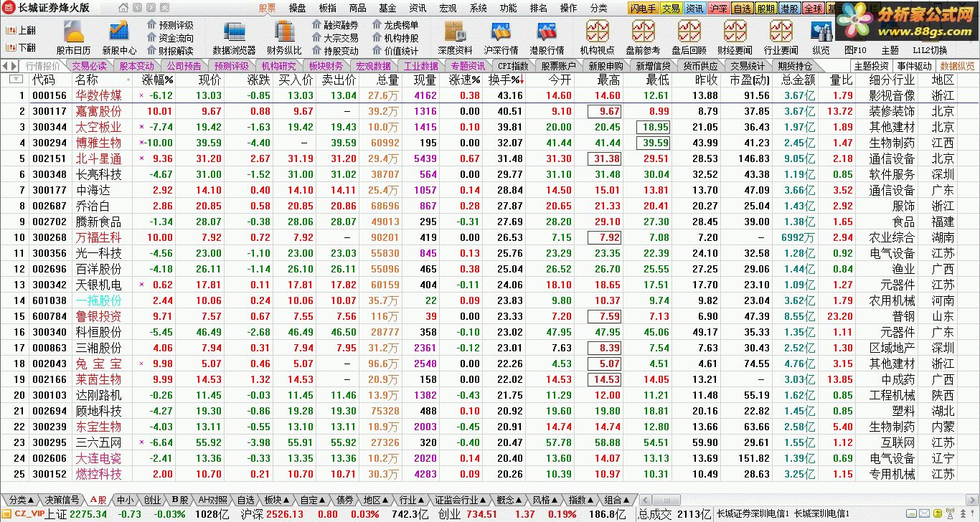This screenshot has width=980, height=522.
Task: Expand the 风格 bottom tab menu
Action: [545, 500]
